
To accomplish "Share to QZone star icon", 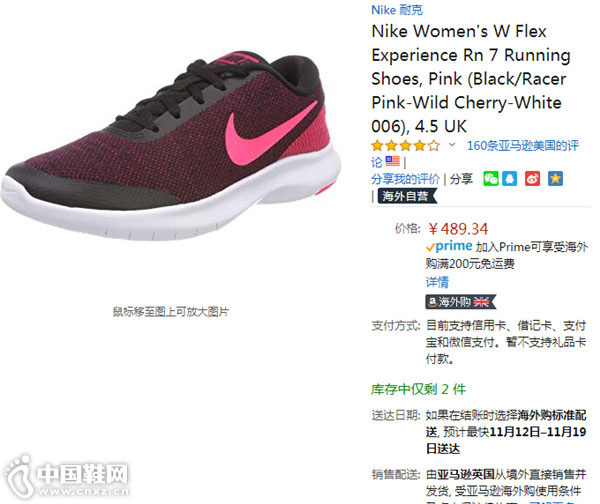I will coord(555,179).
